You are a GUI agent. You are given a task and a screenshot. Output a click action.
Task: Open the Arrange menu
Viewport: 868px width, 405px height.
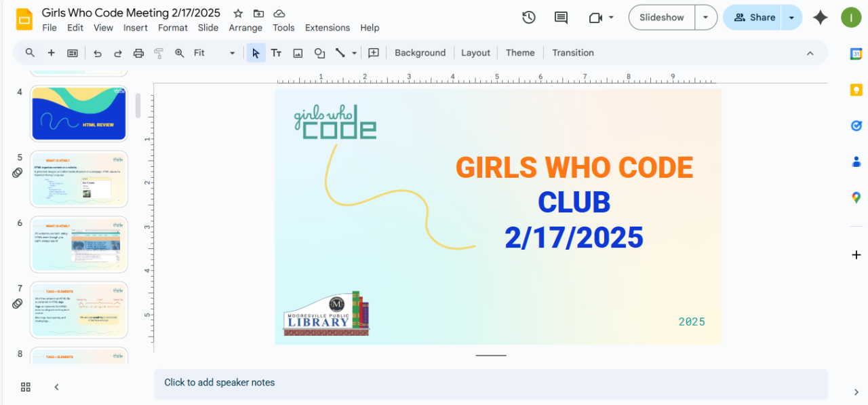245,28
